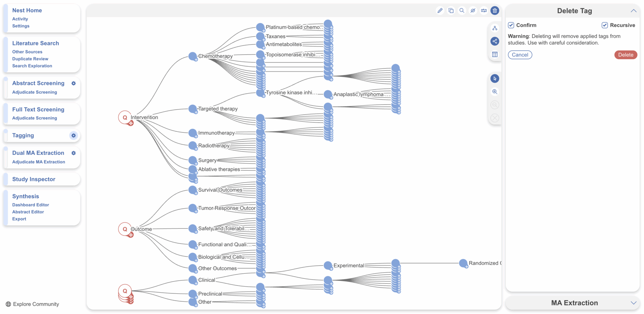644x314 pixels.
Task: Click the Explore Community globe icon
Action: 8,304
